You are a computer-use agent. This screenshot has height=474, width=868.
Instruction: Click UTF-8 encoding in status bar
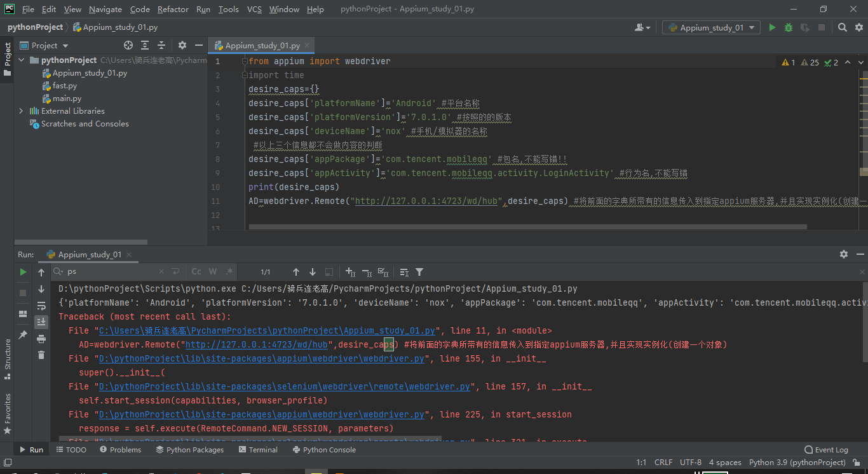coord(691,463)
